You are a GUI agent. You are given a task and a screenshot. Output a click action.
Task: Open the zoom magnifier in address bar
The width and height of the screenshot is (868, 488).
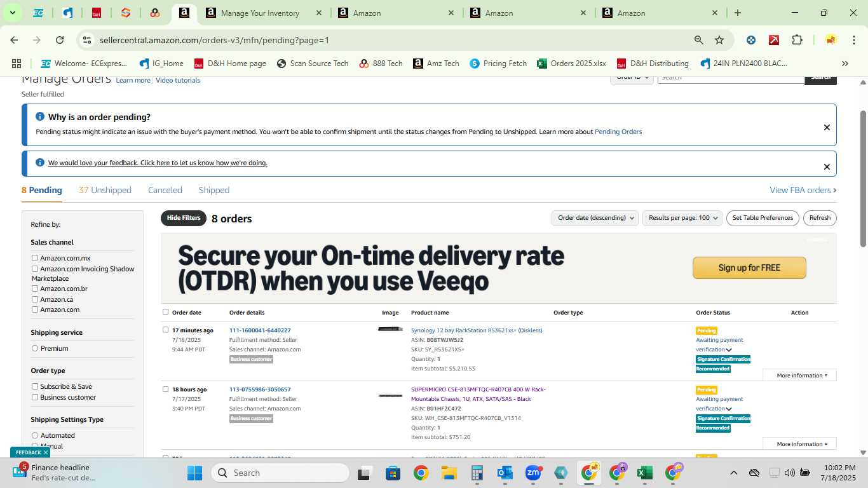pyautogui.click(x=699, y=40)
